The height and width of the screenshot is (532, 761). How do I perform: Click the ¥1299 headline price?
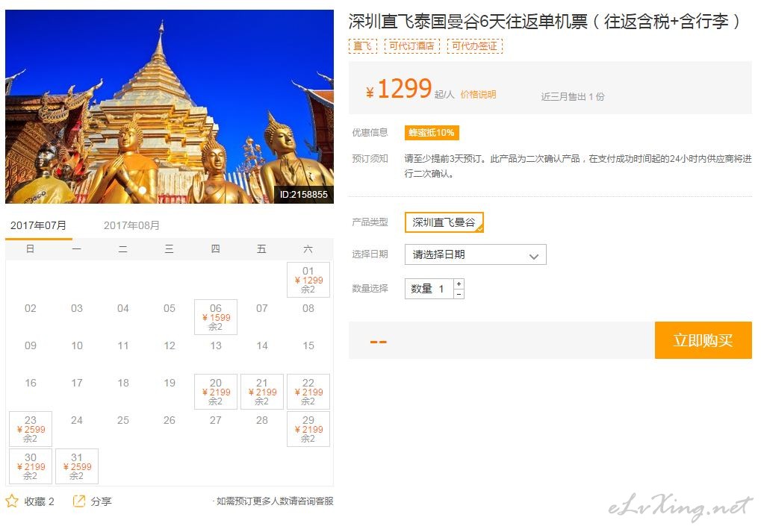pos(399,89)
